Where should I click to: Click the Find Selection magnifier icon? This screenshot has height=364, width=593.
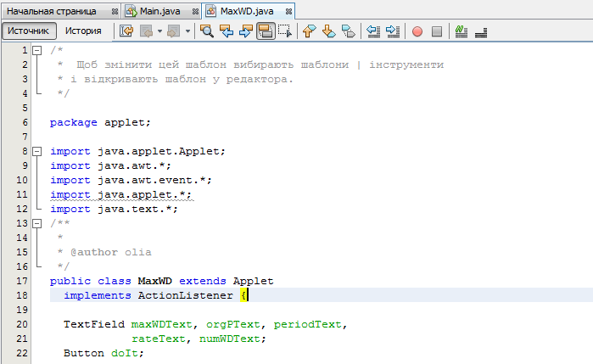207,31
